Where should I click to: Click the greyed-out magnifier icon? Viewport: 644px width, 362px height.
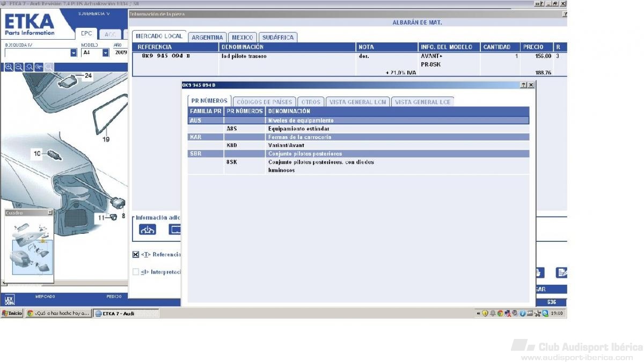tap(49, 68)
